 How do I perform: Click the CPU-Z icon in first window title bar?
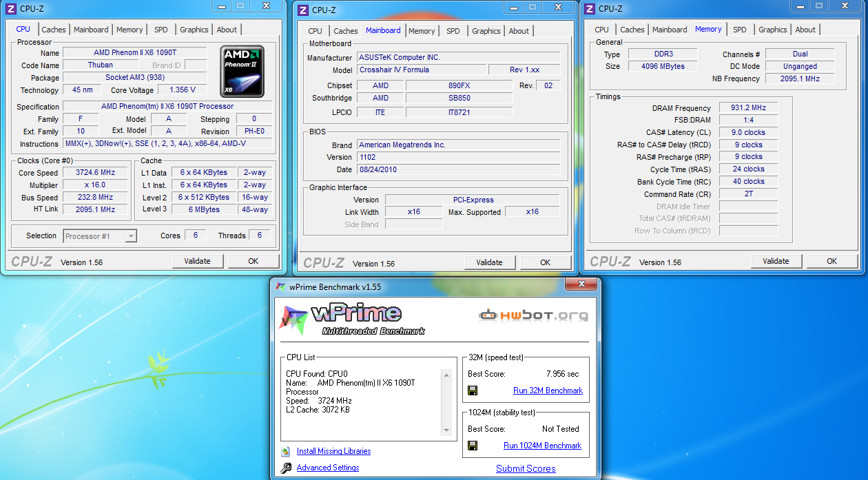click(12, 8)
